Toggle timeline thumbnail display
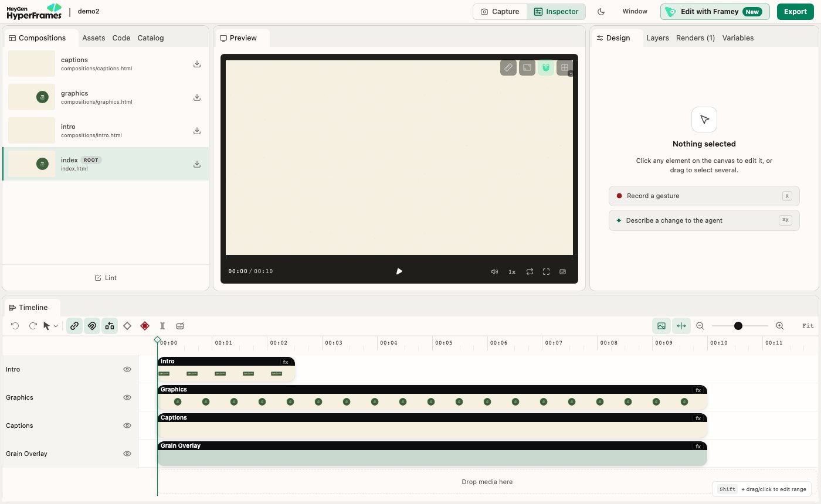Screen dimensions: 821x504 pos(661,326)
